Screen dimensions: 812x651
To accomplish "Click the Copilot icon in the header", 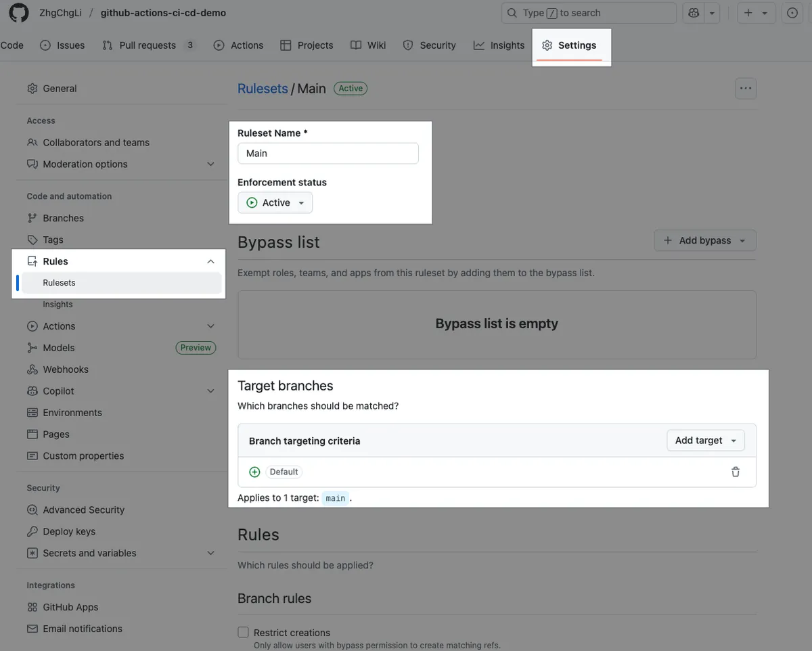I will tap(694, 13).
